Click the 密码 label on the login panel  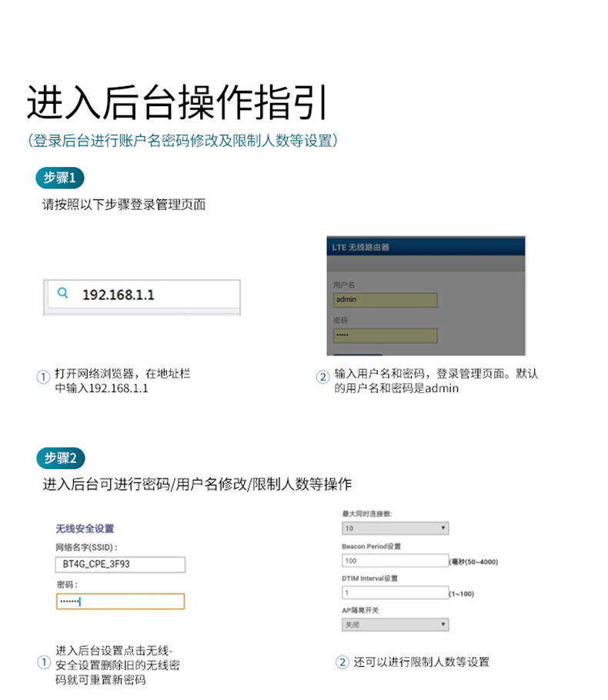[340, 320]
